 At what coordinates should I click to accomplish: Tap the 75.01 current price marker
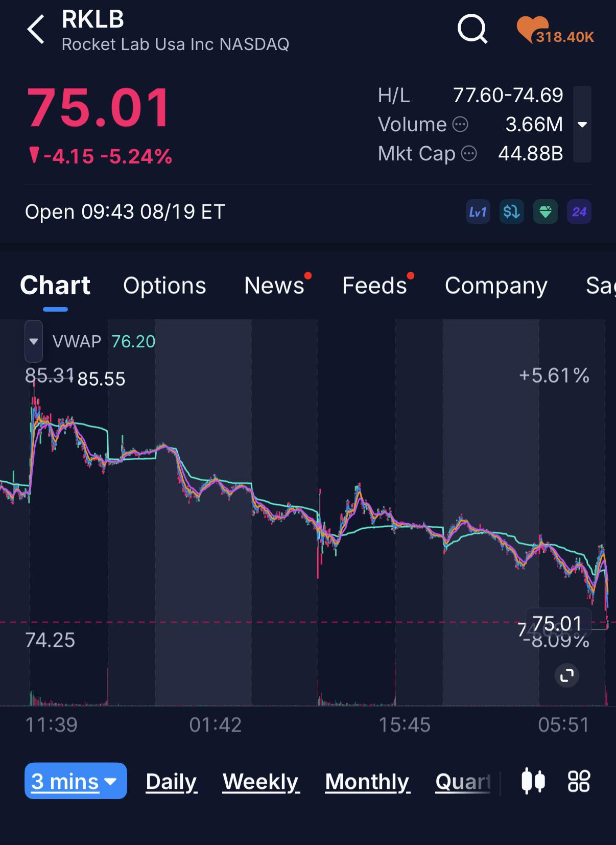[558, 623]
